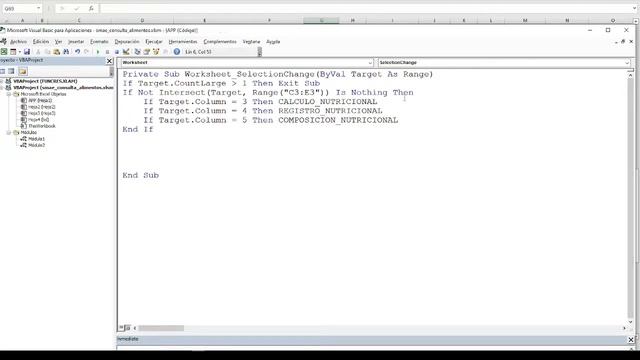
Task: Select Hoja2 (Hoja2) in project tree
Action: click(x=42, y=107)
